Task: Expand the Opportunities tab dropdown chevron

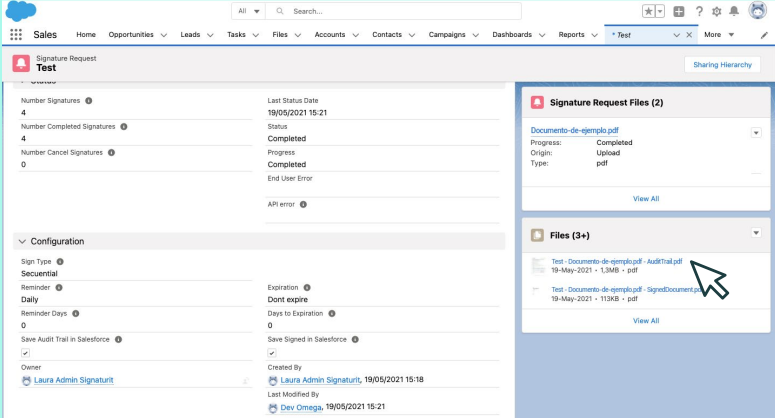Action: click(x=164, y=35)
